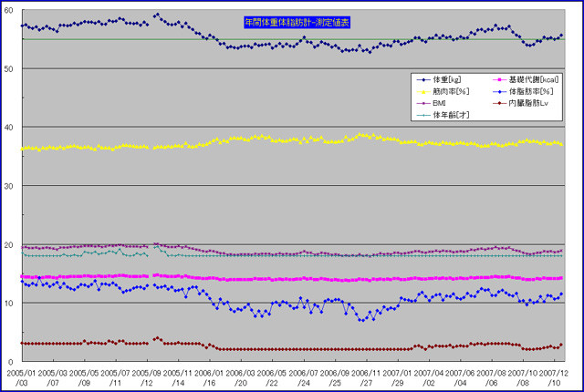The height and width of the screenshot is (392, 584).
Task: Click the x-axis date 2005/11/14
Action: (x=178, y=377)
